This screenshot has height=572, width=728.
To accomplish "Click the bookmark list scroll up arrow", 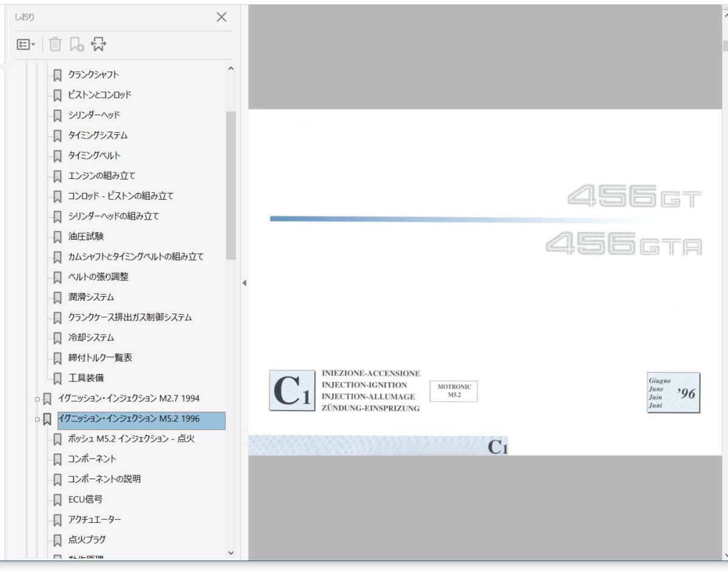I will 230,69.
